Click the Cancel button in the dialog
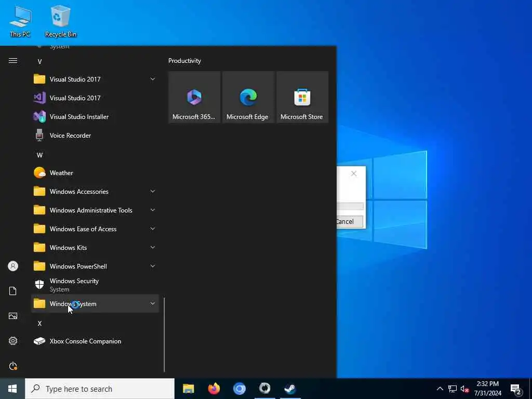Image resolution: width=532 pixels, height=399 pixels. click(350, 221)
